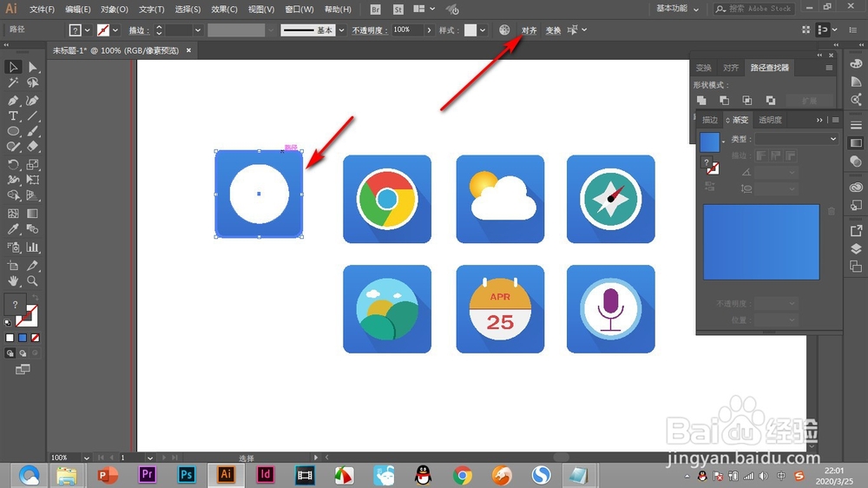Viewport: 868px width, 488px height.
Task: Switch to the 变换 panel tab
Action: point(704,68)
